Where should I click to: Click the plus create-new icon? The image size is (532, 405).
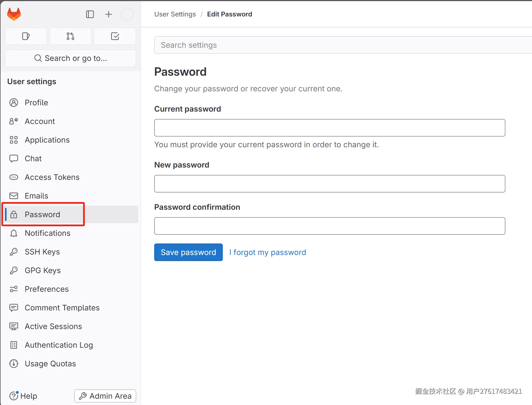[x=109, y=14]
